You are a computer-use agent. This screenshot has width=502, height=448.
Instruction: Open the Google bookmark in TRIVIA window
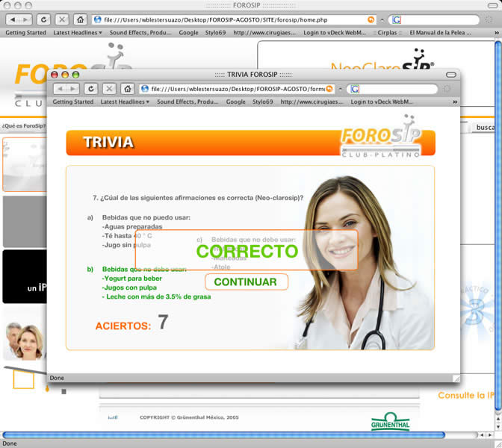click(x=235, y=102)
